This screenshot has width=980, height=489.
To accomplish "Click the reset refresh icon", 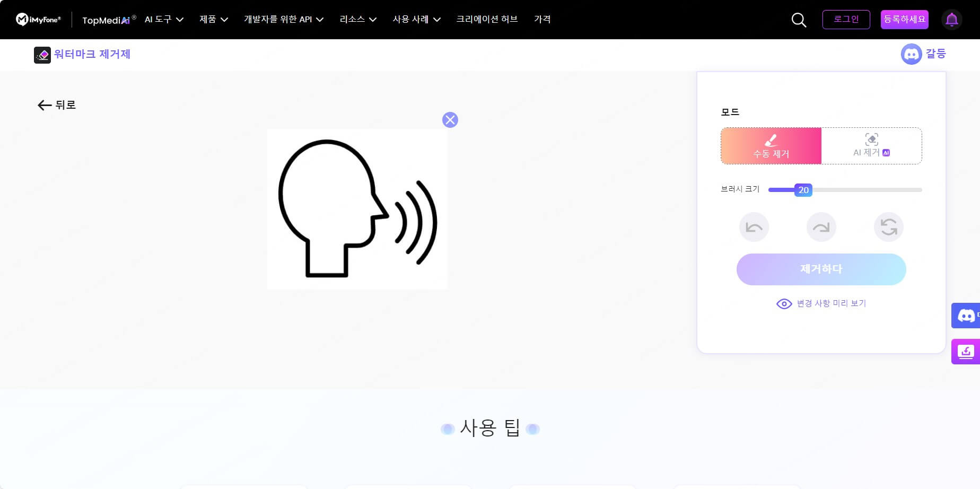I will click(889, 227).
